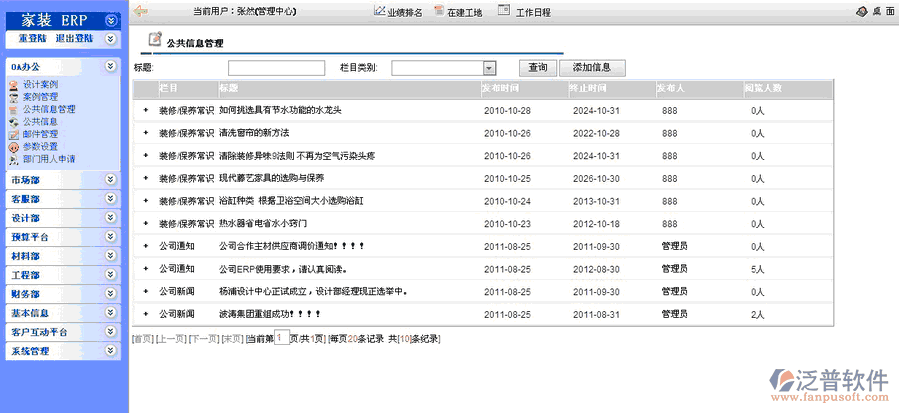Click the back arrow icon in top bar
Image resolution: width=899 pixels, height=413 pixels.
point(140,11)
